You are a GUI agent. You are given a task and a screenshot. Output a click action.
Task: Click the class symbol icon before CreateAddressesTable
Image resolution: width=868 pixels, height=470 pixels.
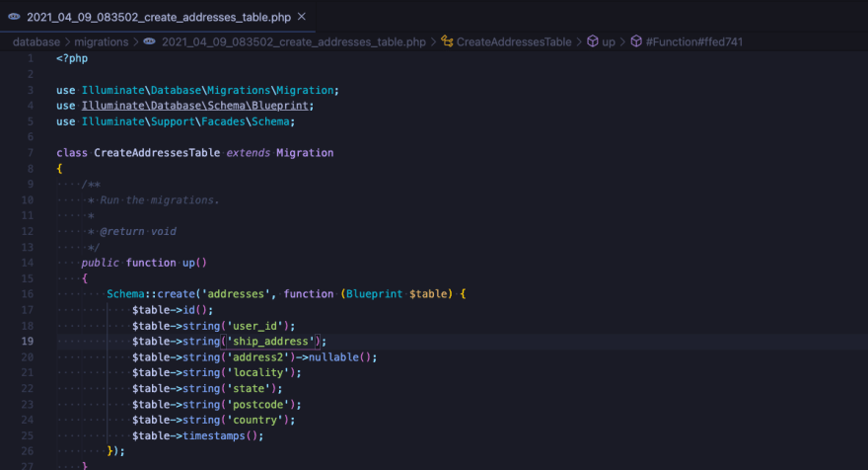coord(447,42)
